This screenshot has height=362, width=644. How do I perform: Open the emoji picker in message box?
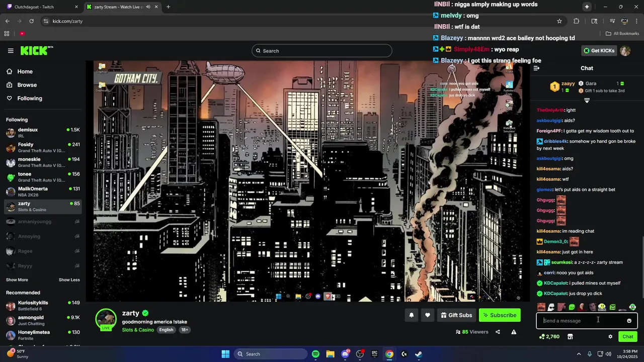click(x=629, y=321)
